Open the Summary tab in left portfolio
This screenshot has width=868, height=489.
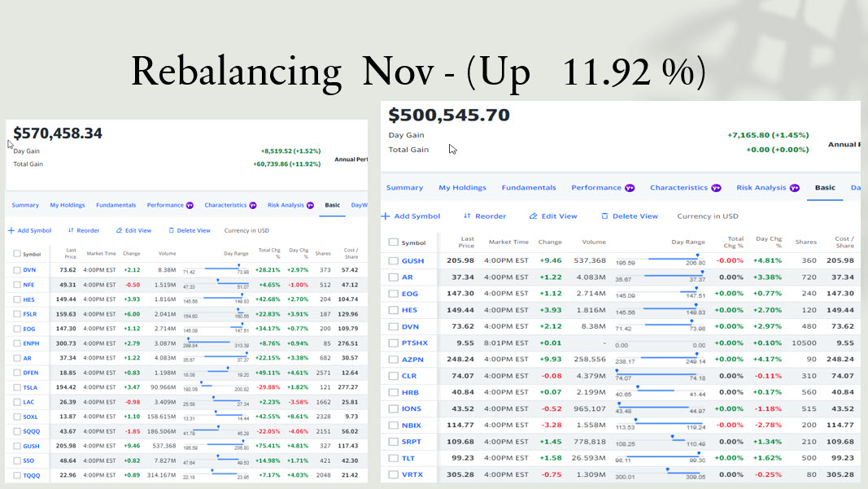tap(25, 205)
